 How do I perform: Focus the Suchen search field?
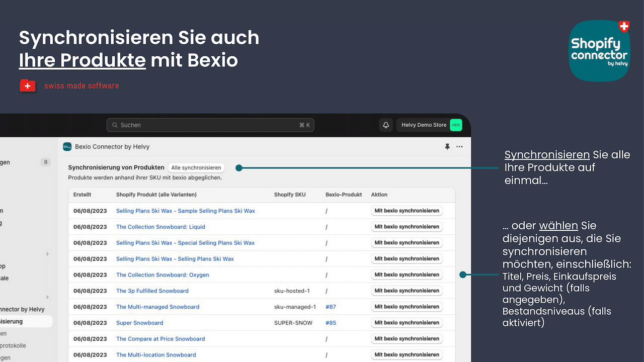tap(210, 125)
